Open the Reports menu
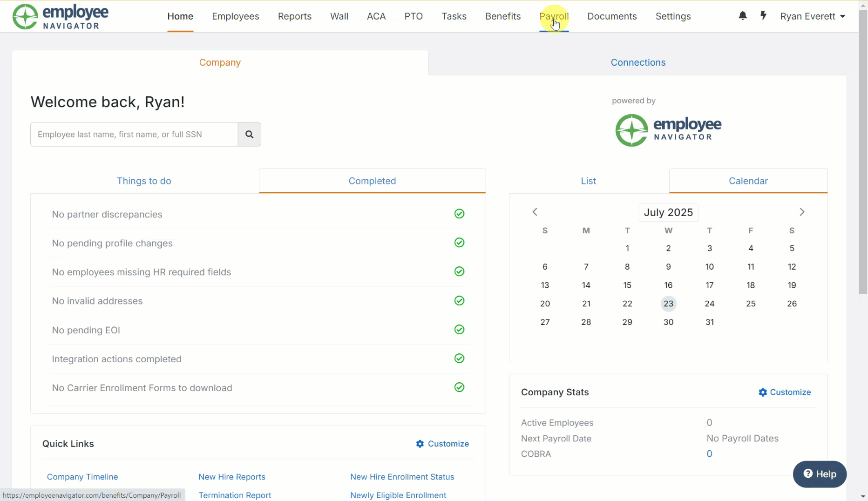The height and width of the screenshot is (501, 868). pyautogui.click(x=295, y=16)
